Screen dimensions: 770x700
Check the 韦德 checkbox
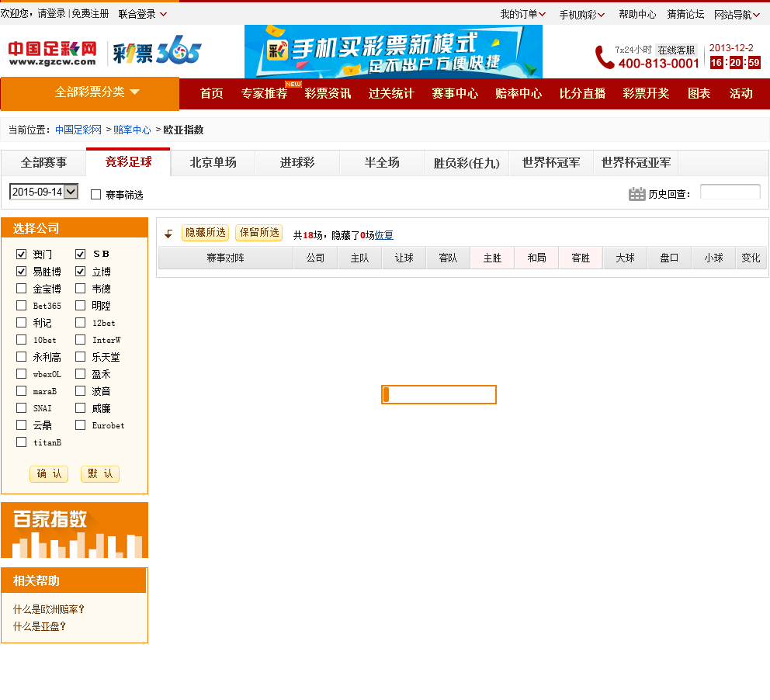click(81, 288)
